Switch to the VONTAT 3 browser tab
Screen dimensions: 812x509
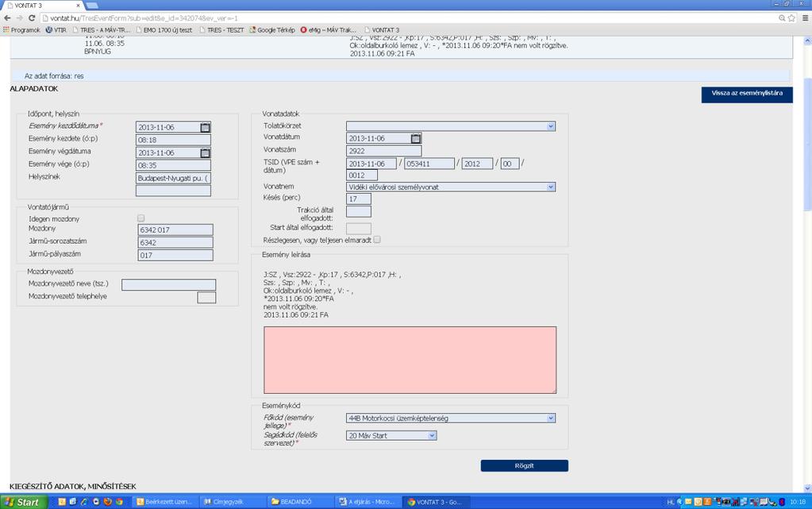tap(41, 6)
